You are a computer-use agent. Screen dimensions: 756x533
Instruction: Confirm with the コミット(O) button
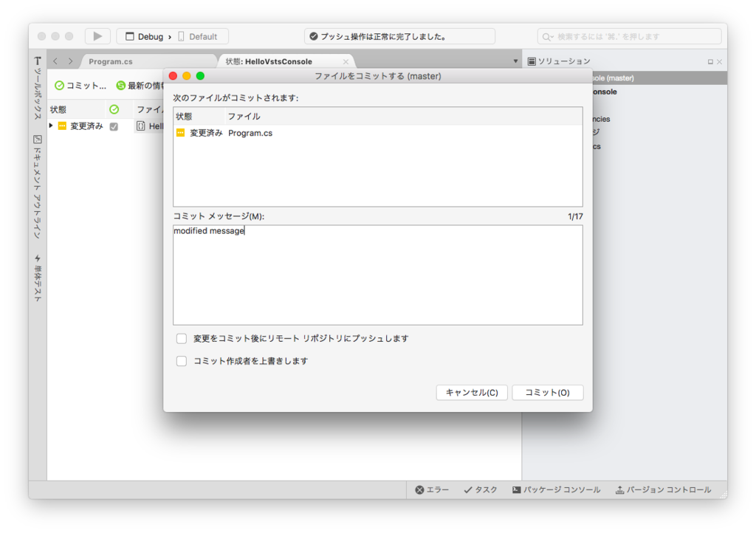[x=548, y=392]
